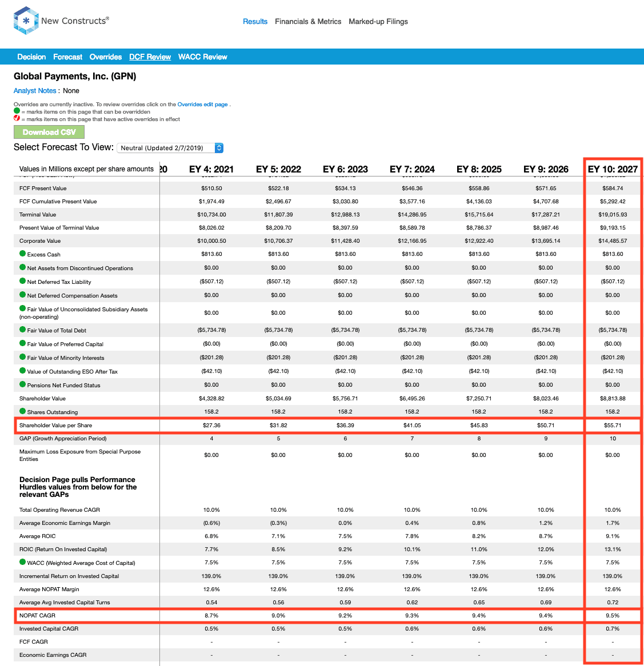Click Incremental Return on Invested Capital label
Image resolution: width=644 pixels, height=666 pixels.
tap(69, 576)
